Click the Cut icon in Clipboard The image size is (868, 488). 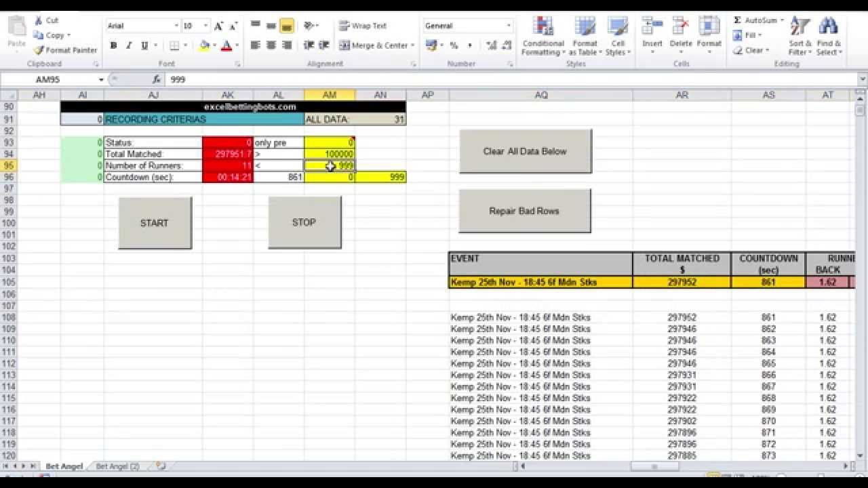(x=39, y=21)
